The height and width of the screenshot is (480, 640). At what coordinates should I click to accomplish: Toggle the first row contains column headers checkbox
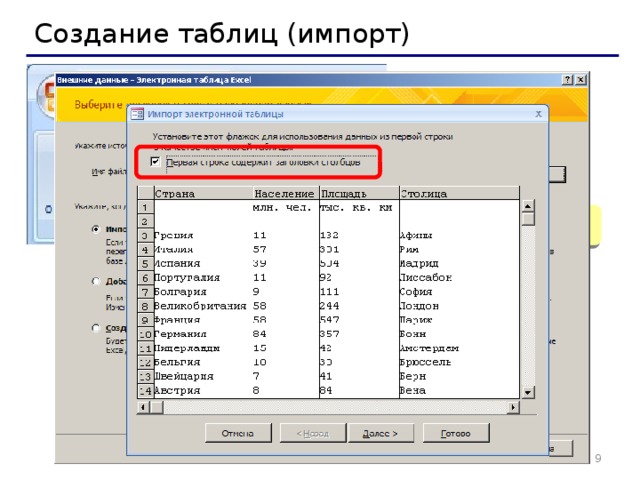click(155, 162)
